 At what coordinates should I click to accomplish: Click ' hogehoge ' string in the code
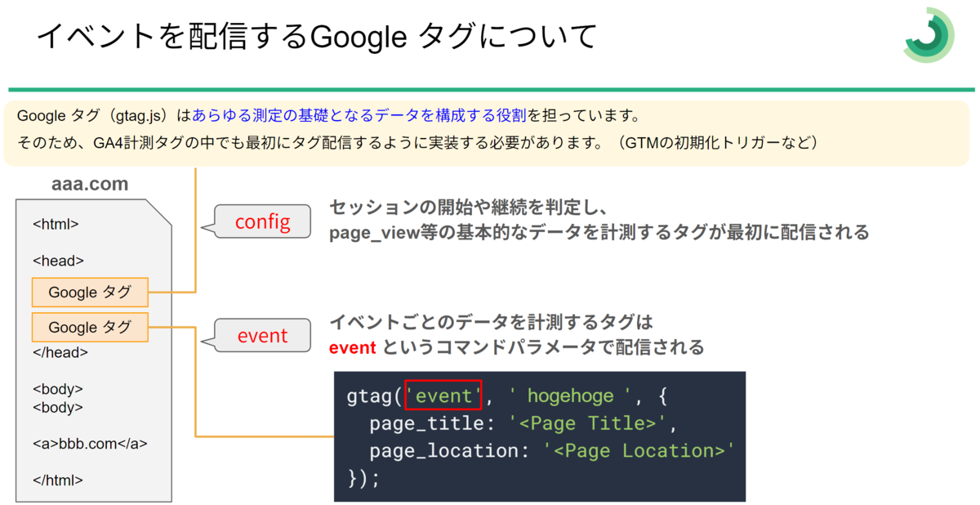point(571,396)
